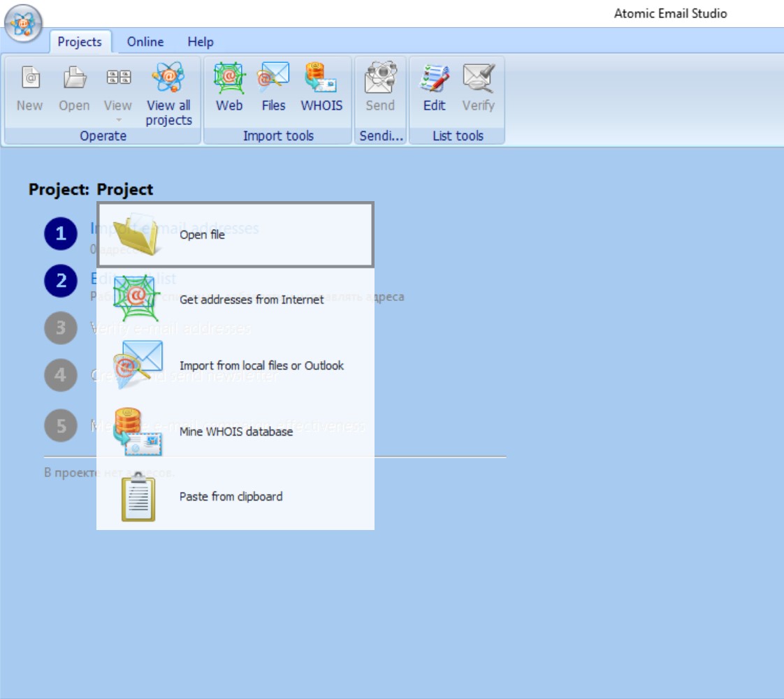Launch the Web import tool
Image resolution: width=784 pixels, height=699 pixels.
click(229, 87)
